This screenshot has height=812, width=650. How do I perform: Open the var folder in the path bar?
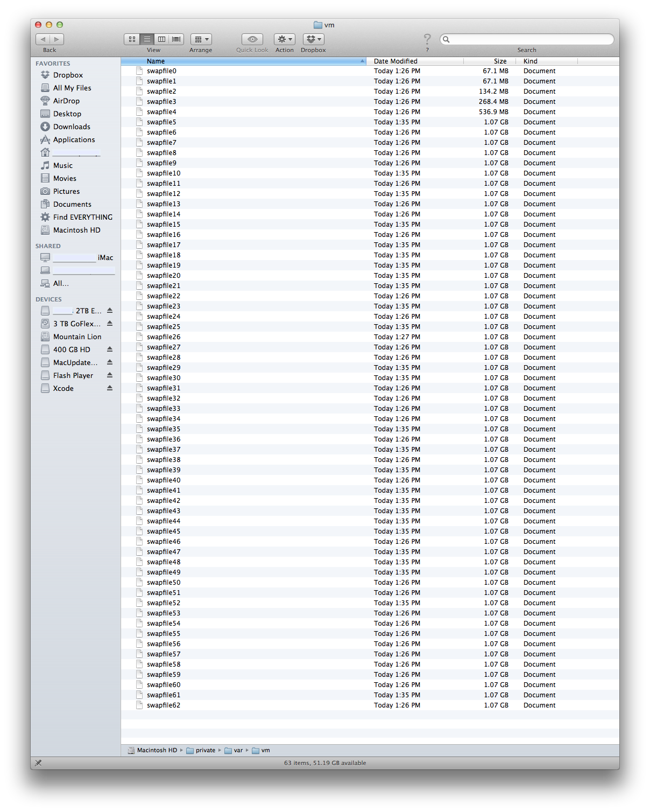point(237,750)
